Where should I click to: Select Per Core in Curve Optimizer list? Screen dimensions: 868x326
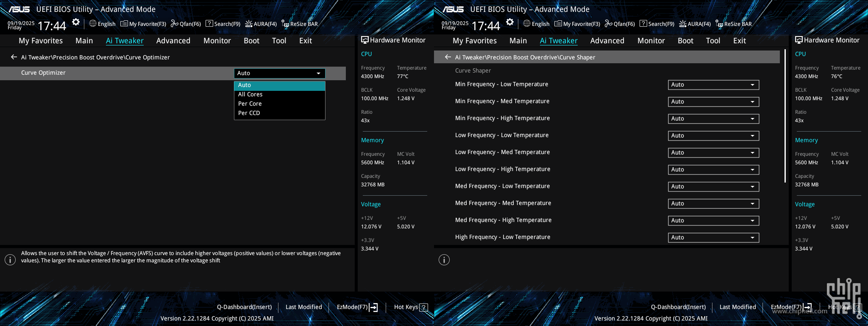(x=280, y=104)
